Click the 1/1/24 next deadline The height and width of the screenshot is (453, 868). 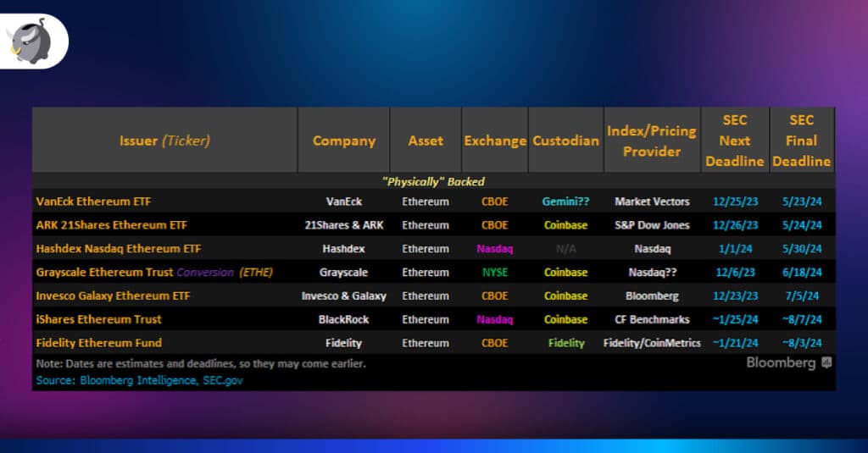pyautogui.click(x=735, y=249)
